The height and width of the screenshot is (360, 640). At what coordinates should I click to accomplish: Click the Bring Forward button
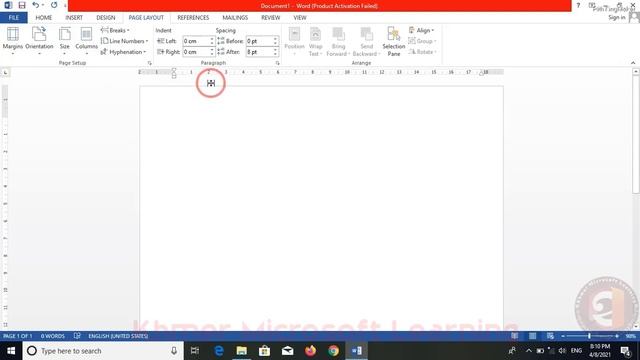tap(338, 41)
